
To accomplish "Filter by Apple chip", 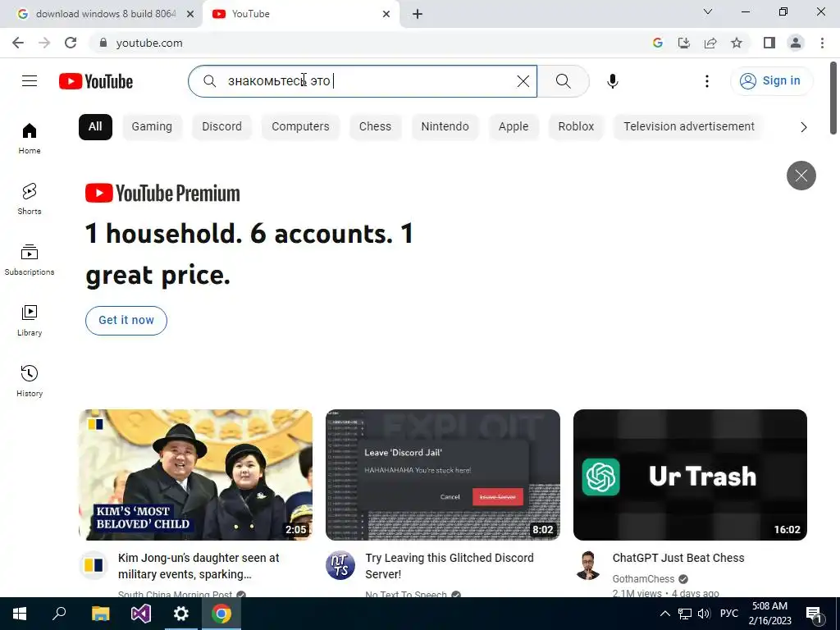I will (514, 127).
